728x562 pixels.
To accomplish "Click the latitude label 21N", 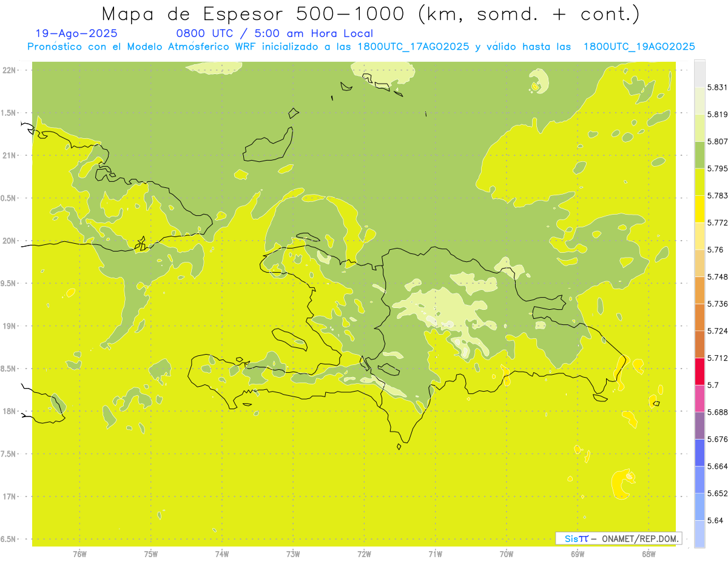I will pyautogui.click(x=8, y=155).
